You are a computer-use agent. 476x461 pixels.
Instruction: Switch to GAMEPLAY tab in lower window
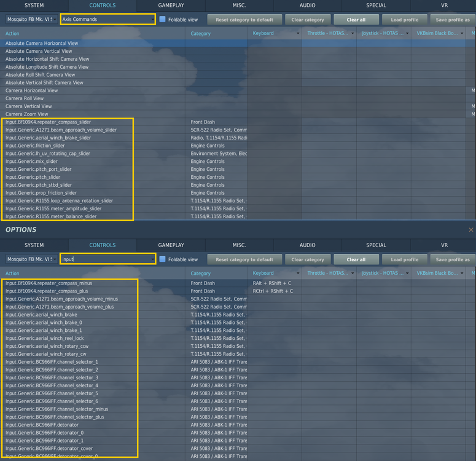point(171,245)
